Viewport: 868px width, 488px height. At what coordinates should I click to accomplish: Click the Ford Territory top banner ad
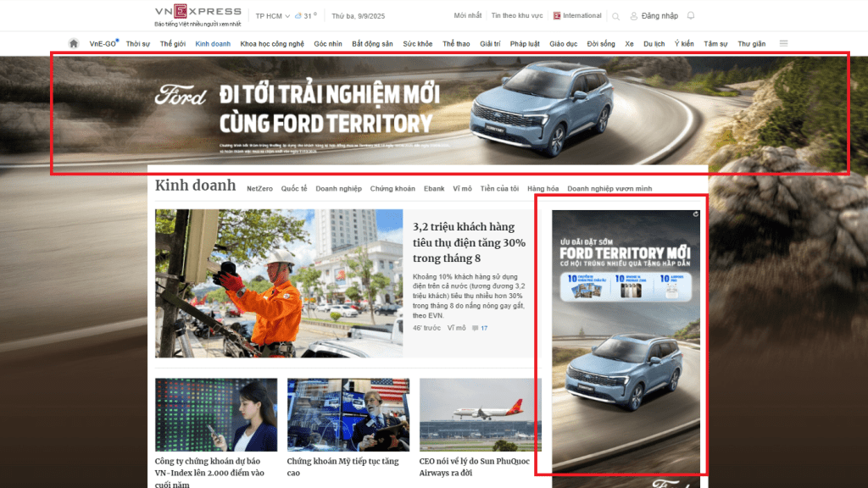tap(449, 113)
